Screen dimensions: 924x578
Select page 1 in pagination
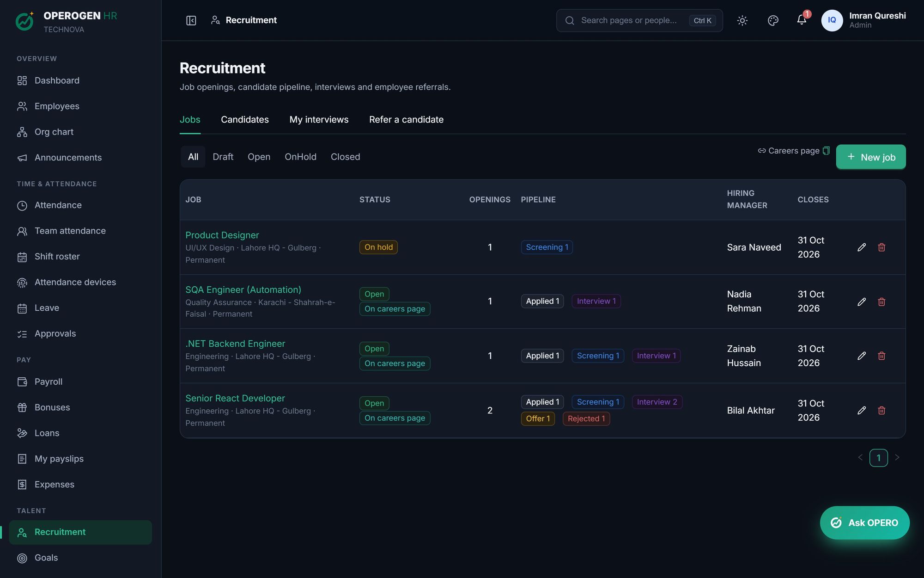[878, 458]
